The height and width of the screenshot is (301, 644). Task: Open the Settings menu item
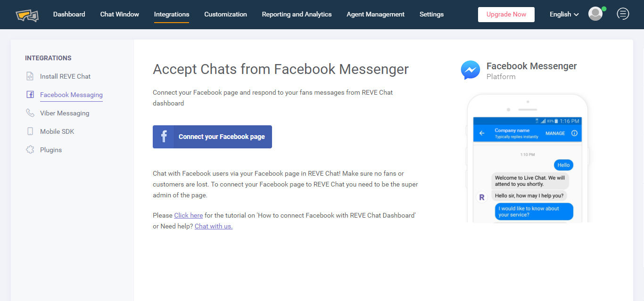431,14
